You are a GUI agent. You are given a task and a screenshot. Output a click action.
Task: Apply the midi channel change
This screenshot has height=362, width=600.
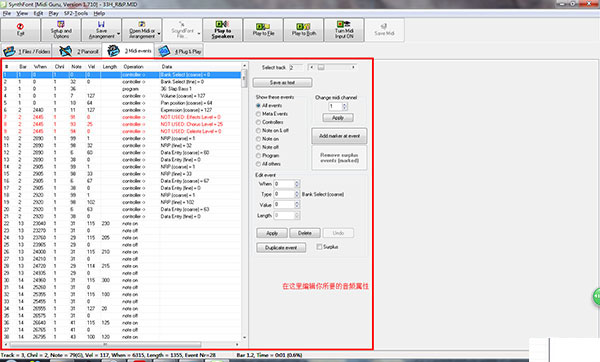(x=338, y=118)
